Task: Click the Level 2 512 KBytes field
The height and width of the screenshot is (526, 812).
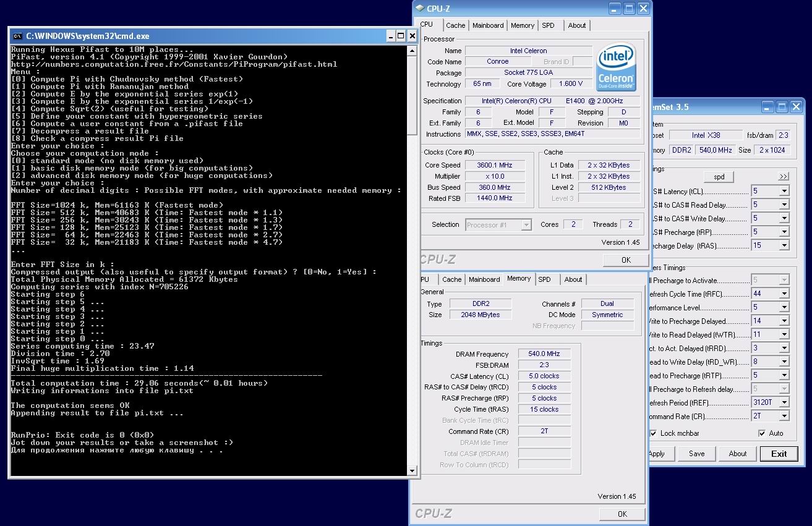Action: pyautogui.click(x=609, y=187)
